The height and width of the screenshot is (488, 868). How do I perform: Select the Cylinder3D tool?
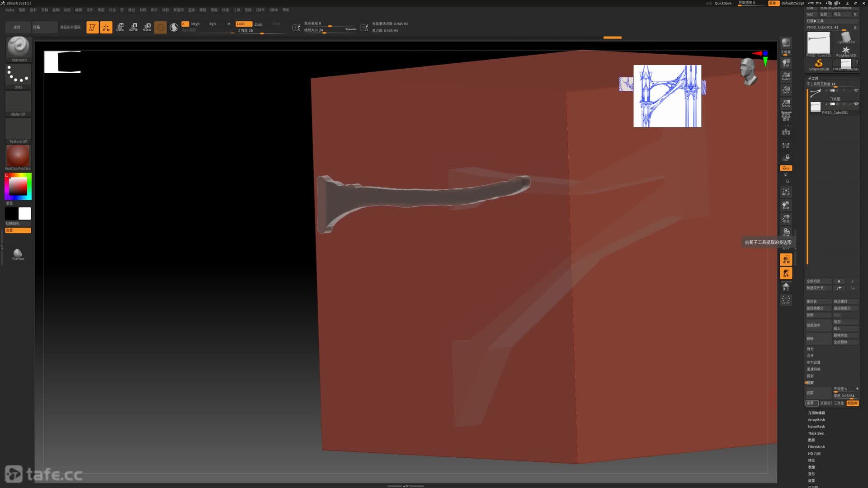pyautogui.click(x=846, y=38)
